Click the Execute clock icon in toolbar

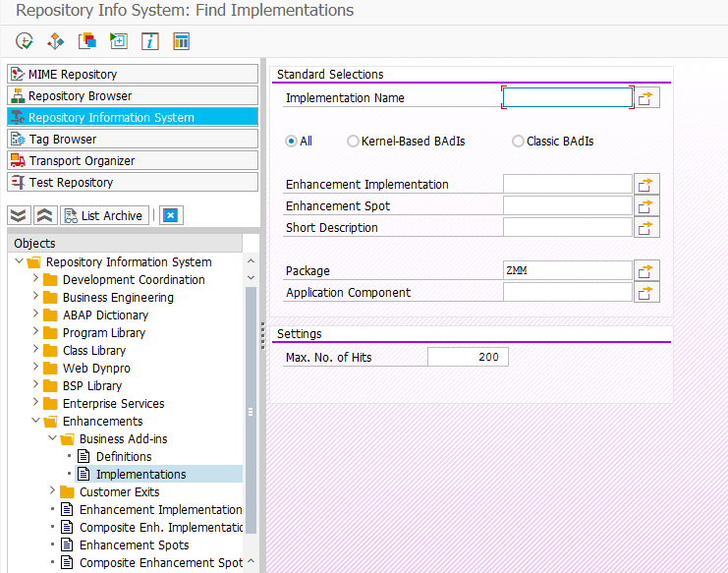(x=25, y=41)
